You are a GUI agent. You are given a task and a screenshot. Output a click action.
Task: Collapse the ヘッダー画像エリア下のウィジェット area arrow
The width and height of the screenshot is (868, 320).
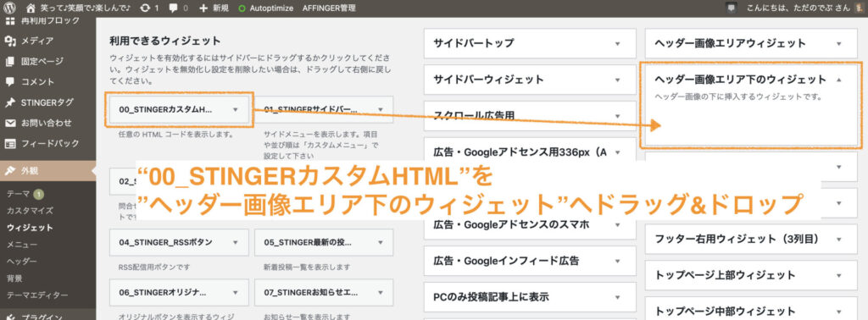click(838, 80)
